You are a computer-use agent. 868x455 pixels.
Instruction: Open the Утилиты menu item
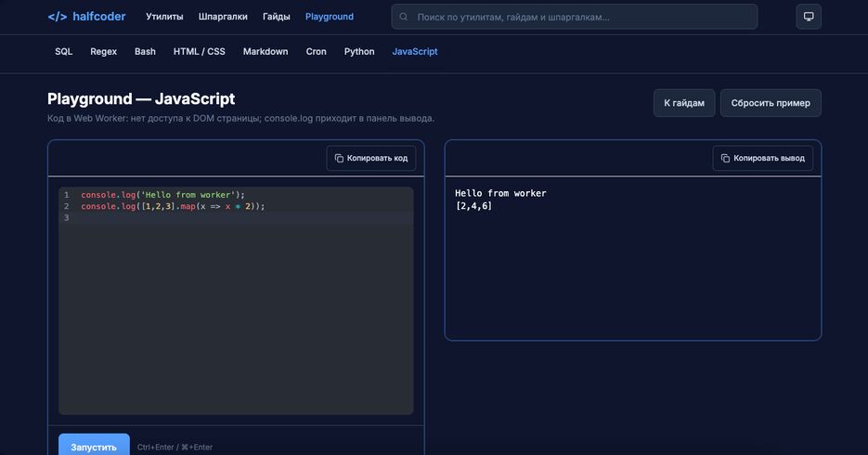[x=164, y=17]
